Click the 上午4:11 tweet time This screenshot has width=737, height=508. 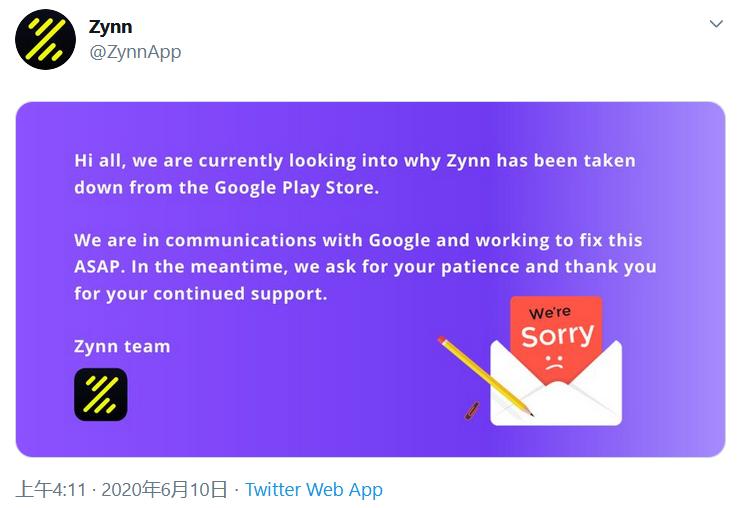[50, 490]
